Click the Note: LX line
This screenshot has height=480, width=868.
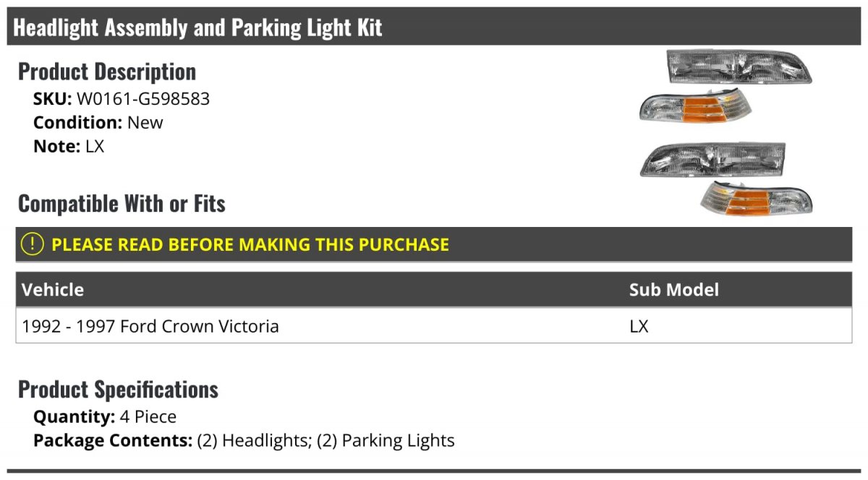pos(69,146)
